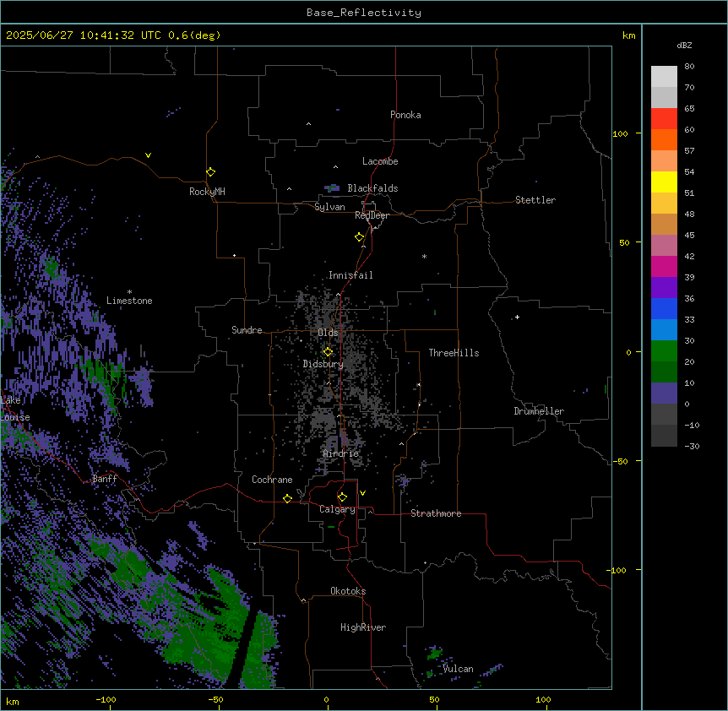Click the Strathmore town label
Viewport: 728px width, 711px height.
point(436,513)
